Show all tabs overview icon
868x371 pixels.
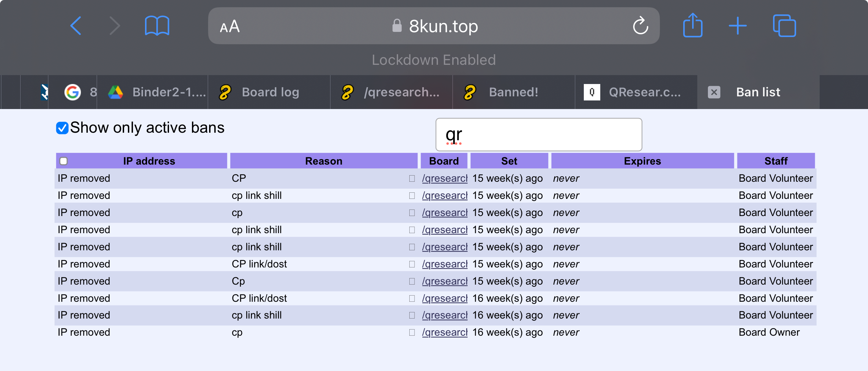[x=784, y=26]
